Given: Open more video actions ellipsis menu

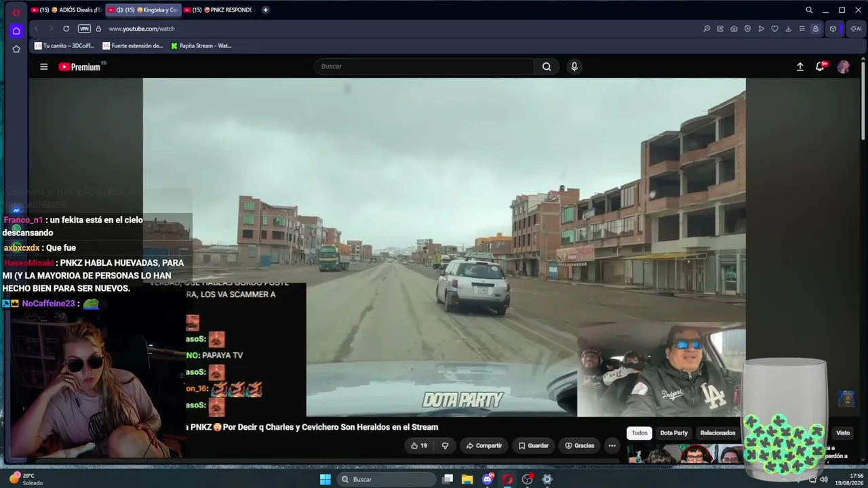Looking at the screenshot, I should pos(612,445).
